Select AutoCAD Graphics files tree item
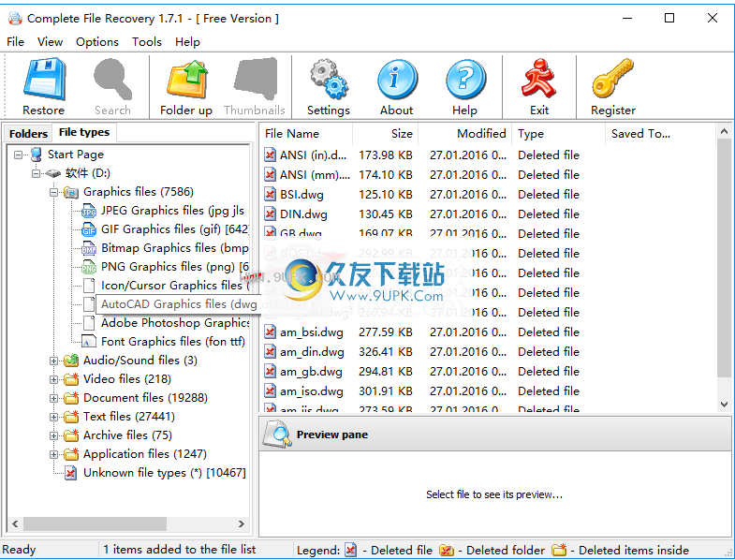 click(179, 304)
